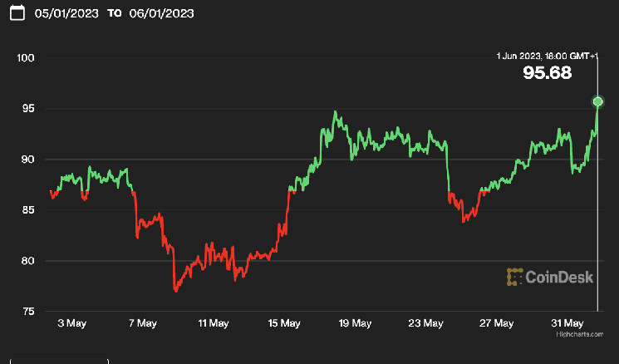Select the 19 May axis label

(x=355, y=322)
